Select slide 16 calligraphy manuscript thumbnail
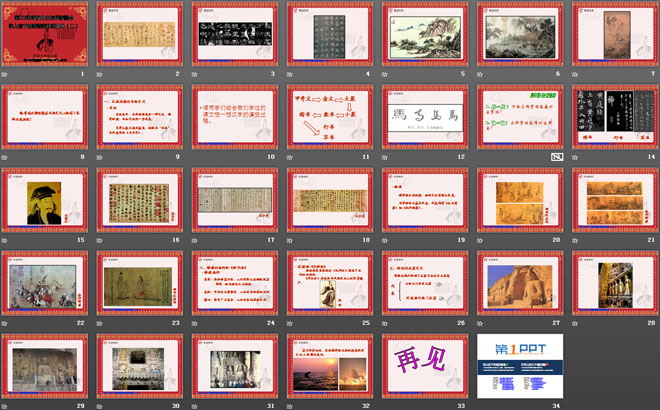The image size is (660, 410). tap(140, 200)
